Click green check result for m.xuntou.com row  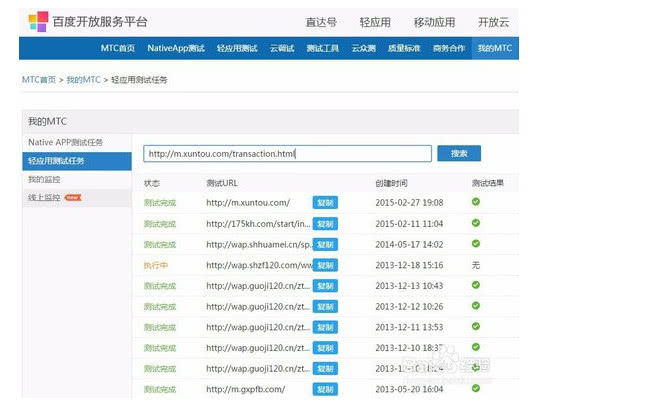476,202
